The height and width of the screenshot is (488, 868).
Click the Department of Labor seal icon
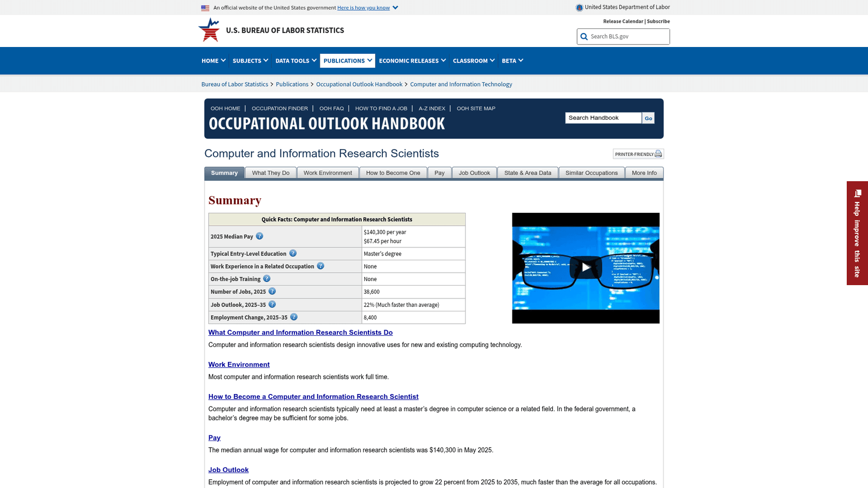click(x=579, y=7)
